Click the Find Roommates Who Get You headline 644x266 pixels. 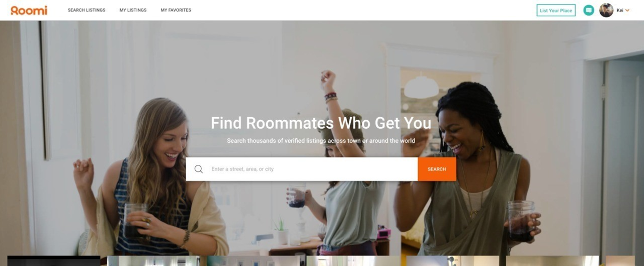(321, 123)
